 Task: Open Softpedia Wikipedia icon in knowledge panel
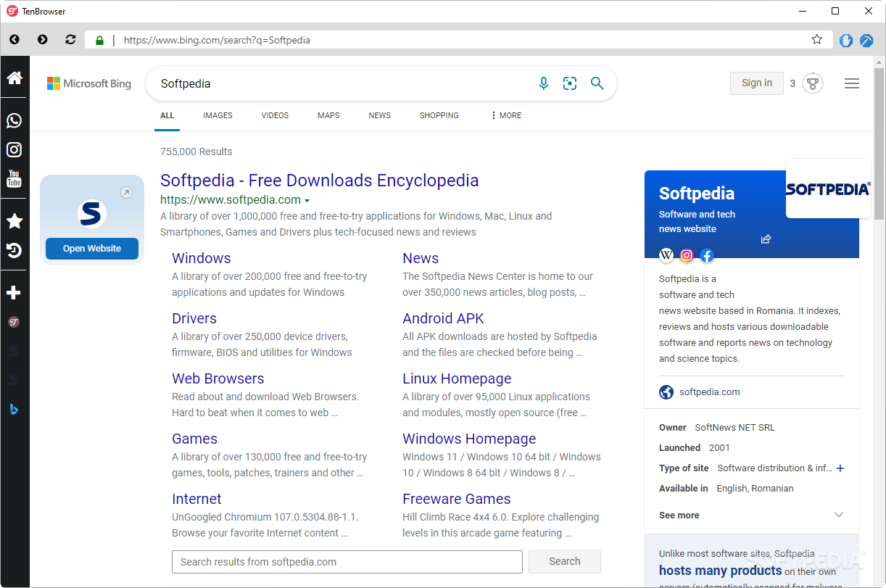[666, 255]
